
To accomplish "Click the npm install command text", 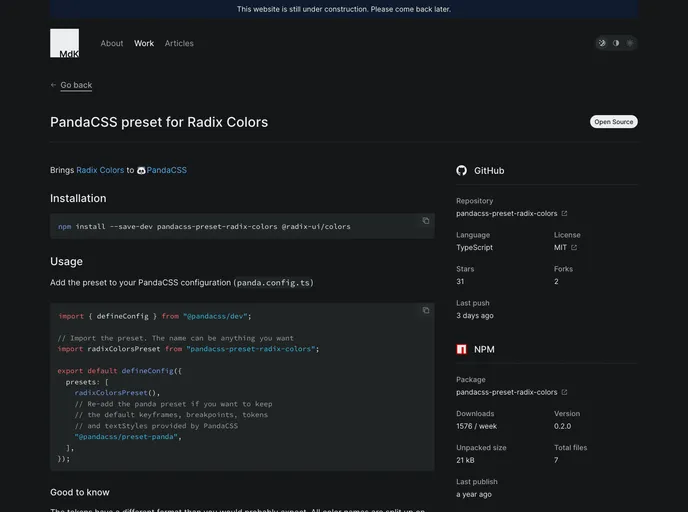I will [204, 226].
